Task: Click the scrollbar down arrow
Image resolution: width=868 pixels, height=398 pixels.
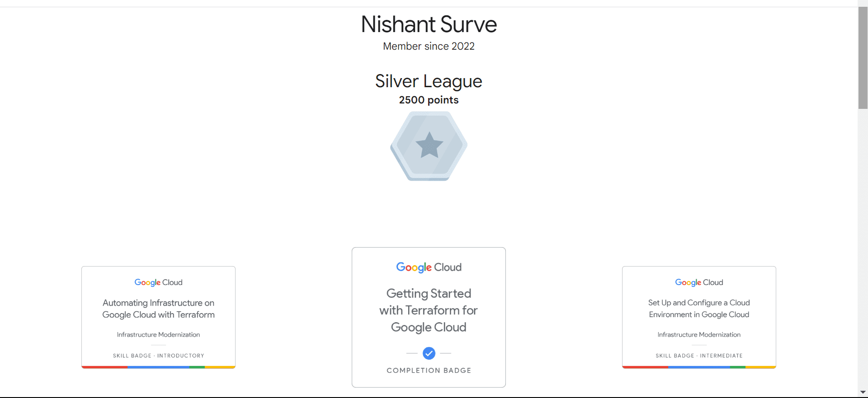Action: tap(863, 392)
